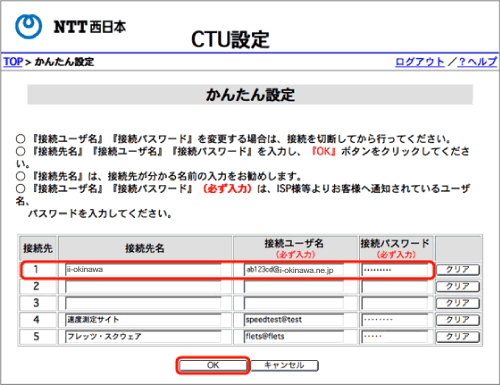Focus the row 1 password field
The image size is (500, 385).
click(x=395, y=270)
